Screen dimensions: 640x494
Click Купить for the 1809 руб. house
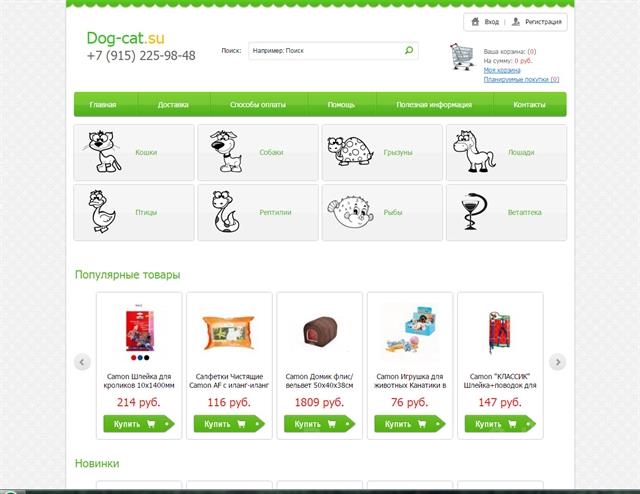tap(319, 424)
